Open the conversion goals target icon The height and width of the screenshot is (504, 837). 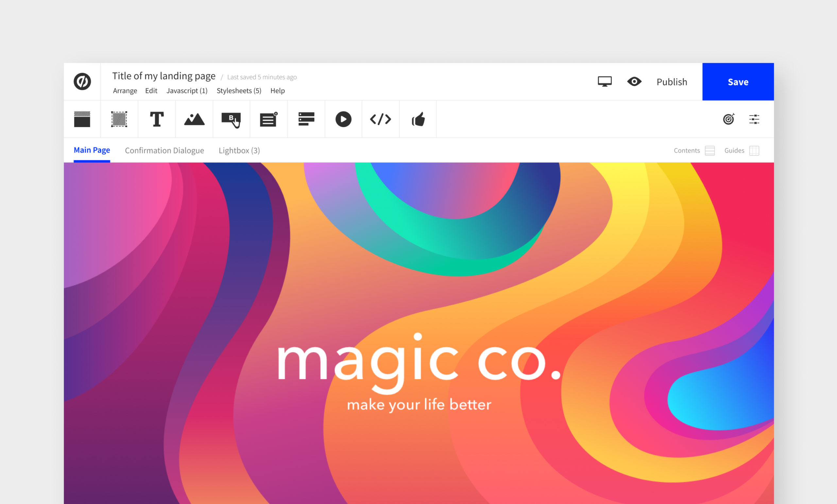729,119
